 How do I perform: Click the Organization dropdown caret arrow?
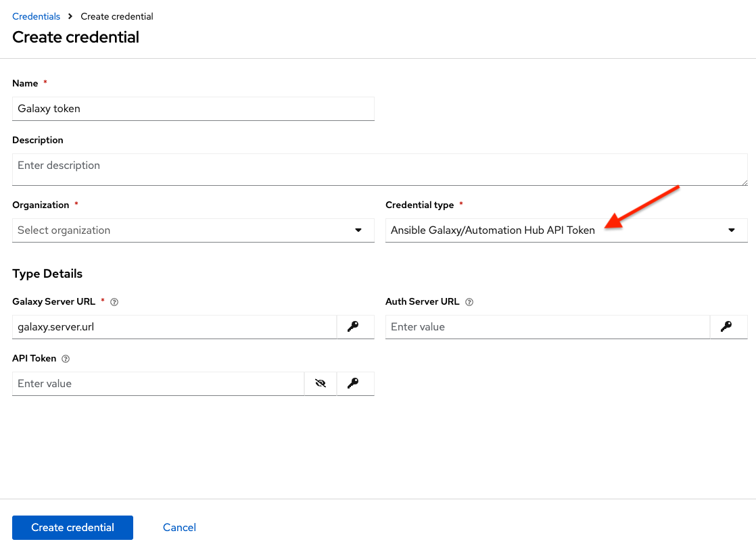pos(358,230)
